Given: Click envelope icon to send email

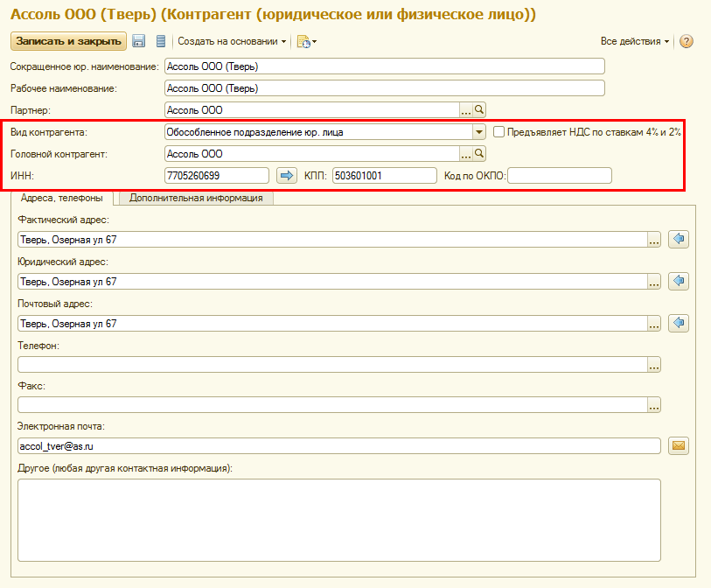Looking at the screenshot, I should pyautogui.click(x=679, y=445).
